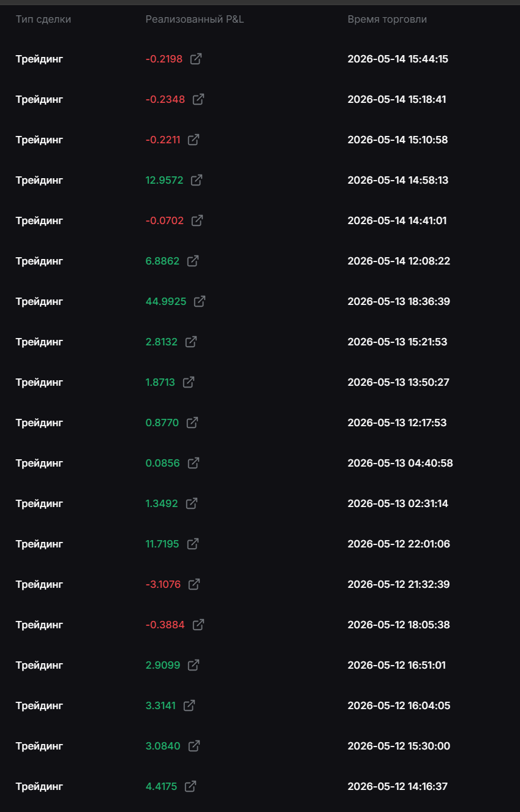Select timestamp 2026-05-12 14:16:37
Image resolution: width=520 pixels, height=812 pixels.
398,786
